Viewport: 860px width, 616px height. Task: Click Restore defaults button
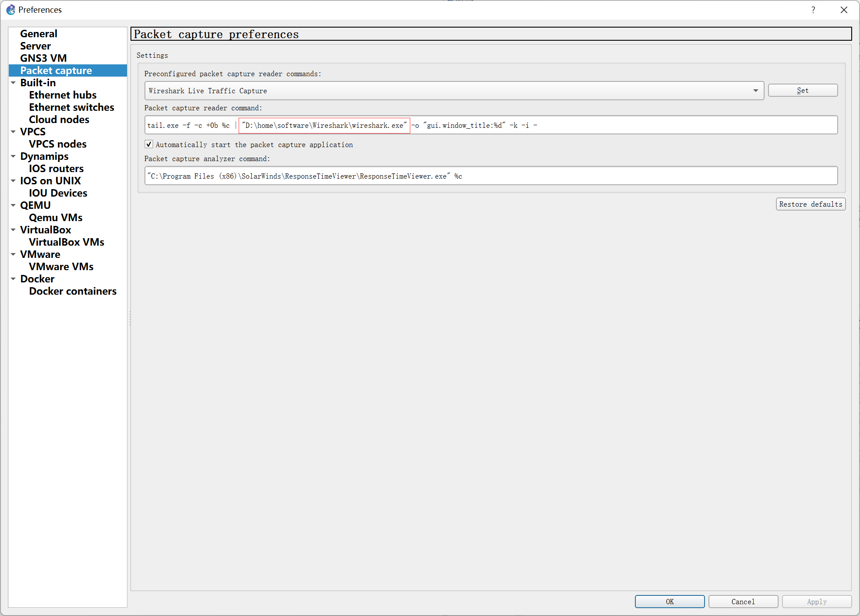(811, 204)
